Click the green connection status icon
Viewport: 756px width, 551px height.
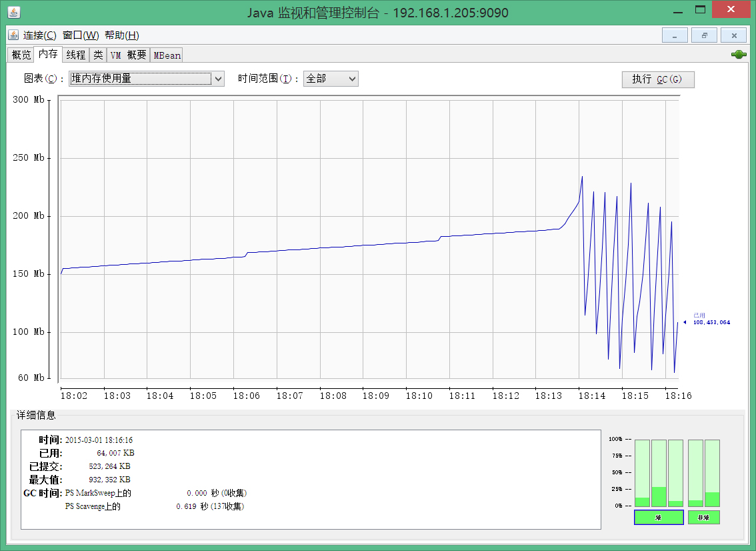point(738,55)
